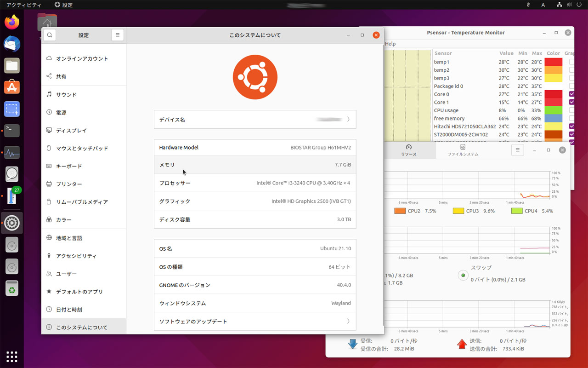Screen dimensions: 588x368
Task: Expand the デバイス名 row chevron
Action: pos(348,119)
